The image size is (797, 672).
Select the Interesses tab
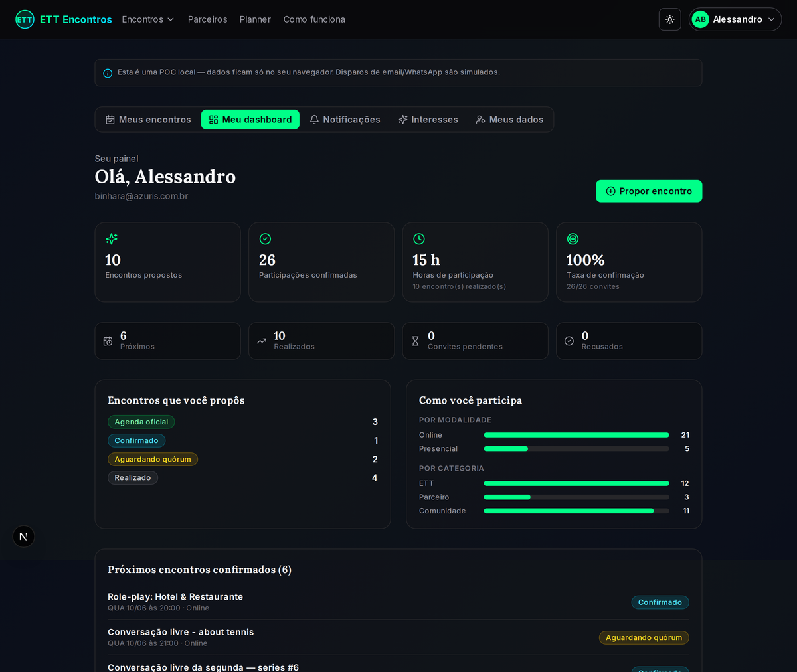pos(428,120)
